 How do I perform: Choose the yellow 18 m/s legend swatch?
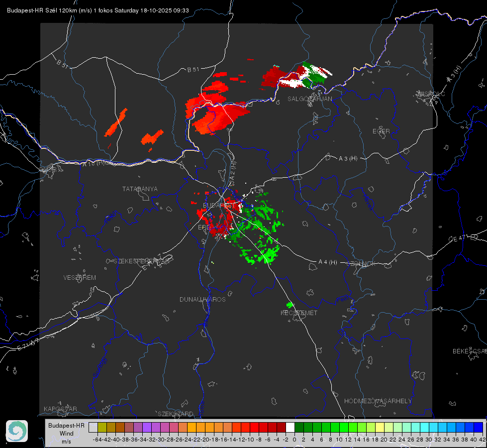380,428
